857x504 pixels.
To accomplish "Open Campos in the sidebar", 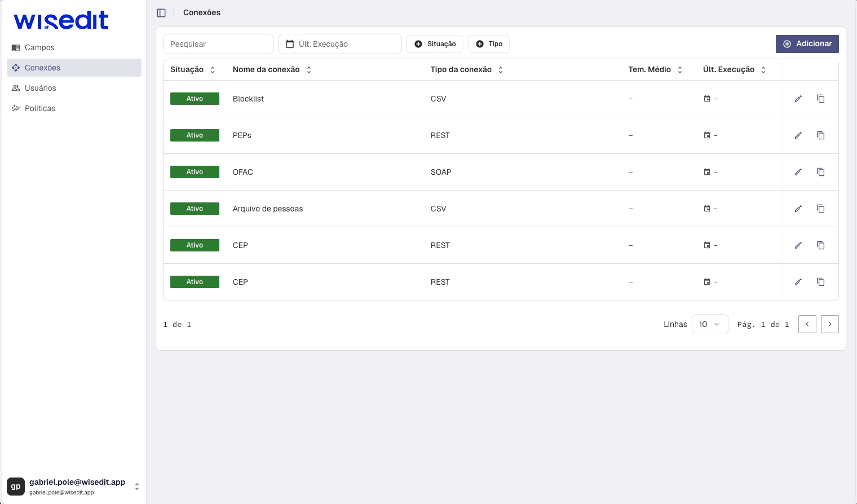I will (39, 47).
